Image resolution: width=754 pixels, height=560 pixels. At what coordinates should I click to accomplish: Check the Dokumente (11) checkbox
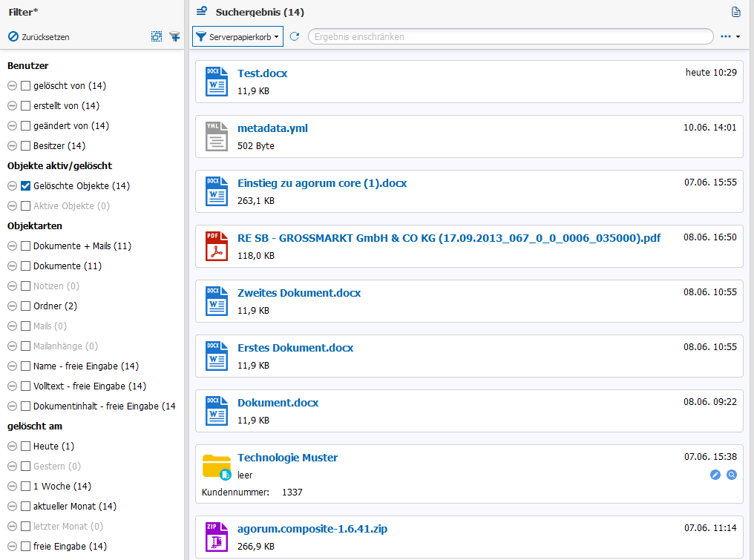pyautogui.click(x=25, y=266)
